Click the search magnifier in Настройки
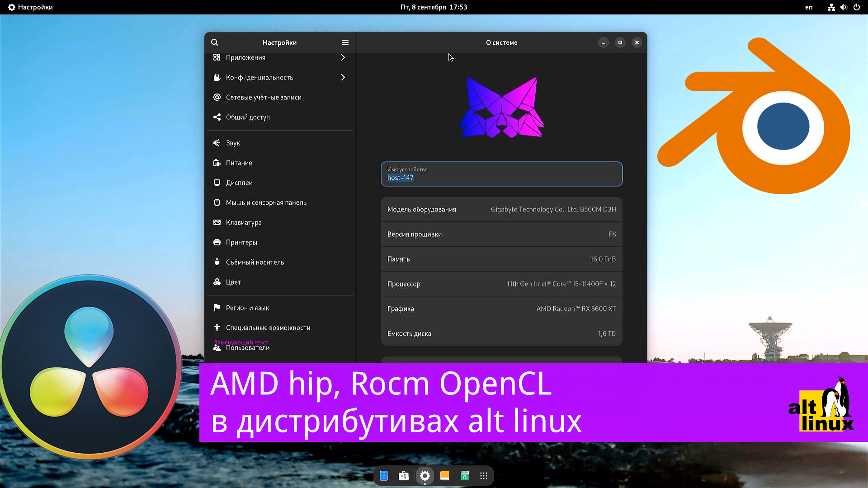 click(x=214, y=42)
